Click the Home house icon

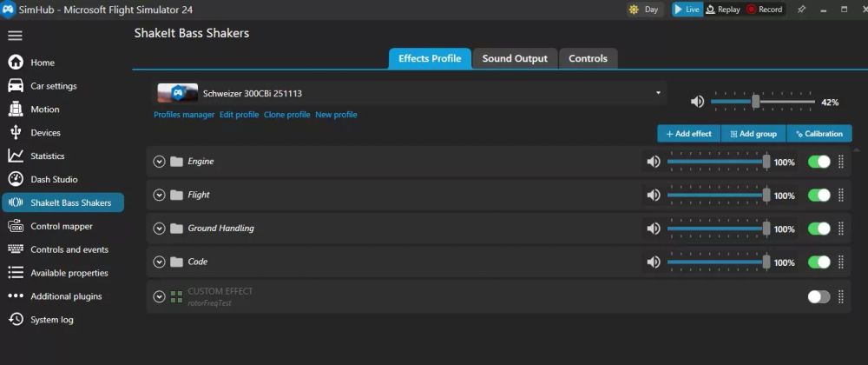tap(16, 62)
